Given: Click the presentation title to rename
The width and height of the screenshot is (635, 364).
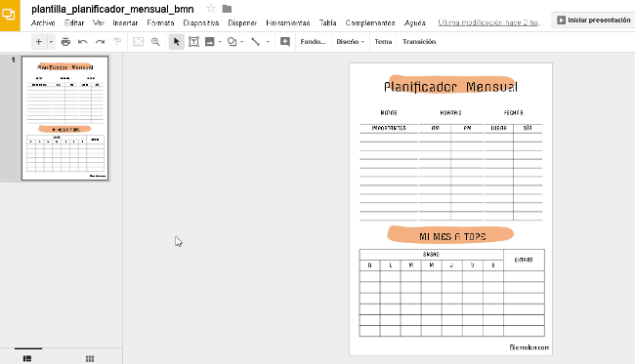Looking at the screenshot, I should tap(112, 9).
